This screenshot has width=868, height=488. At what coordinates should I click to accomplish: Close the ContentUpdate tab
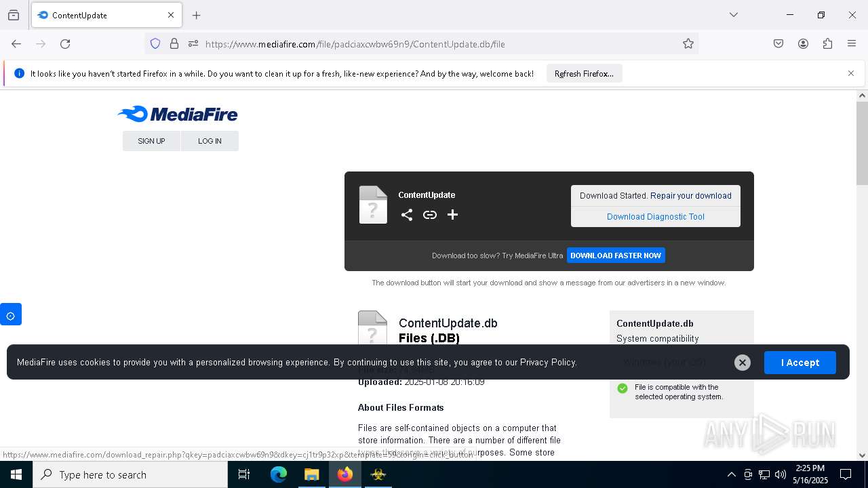pos(171,15)
